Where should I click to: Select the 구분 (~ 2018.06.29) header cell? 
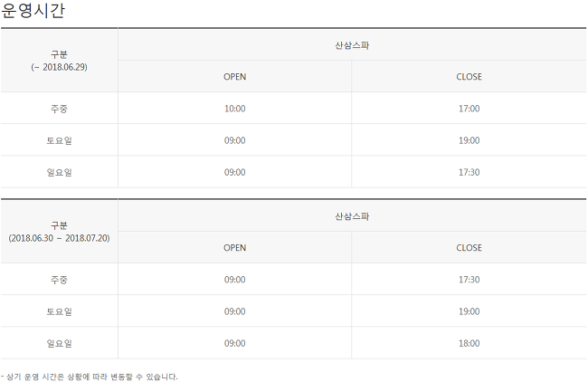coord(59,61)
